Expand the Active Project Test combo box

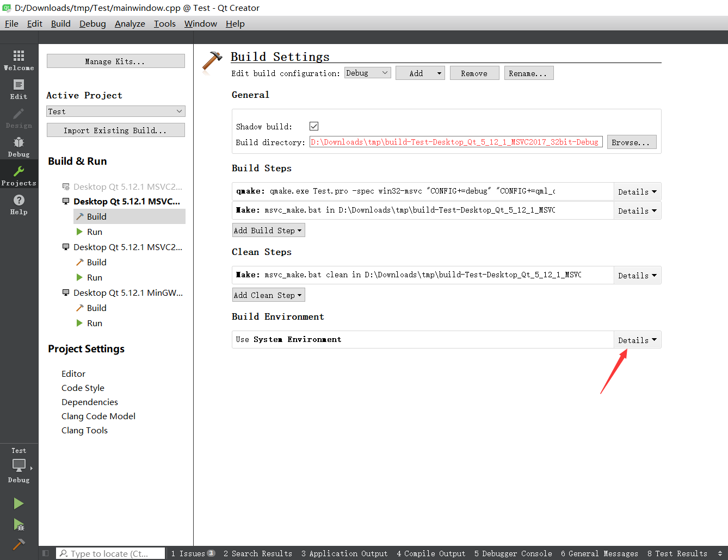pyautogui.click(x=116, y=111)
